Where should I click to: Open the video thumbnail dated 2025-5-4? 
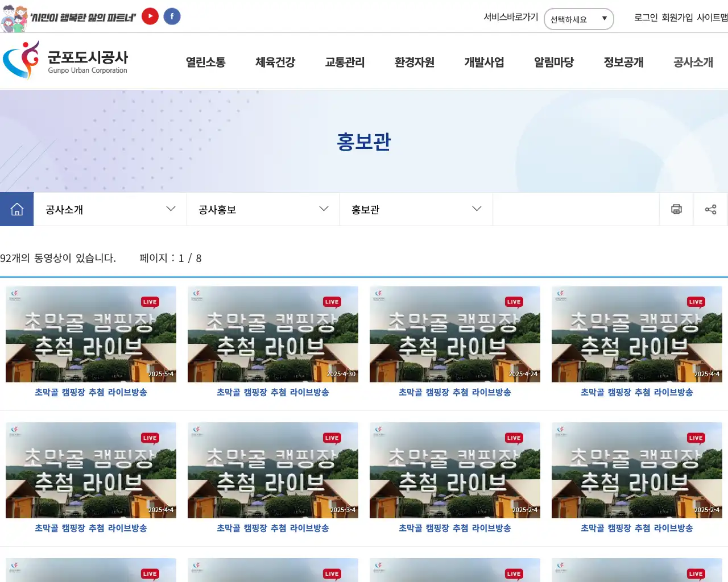[91, 334]
